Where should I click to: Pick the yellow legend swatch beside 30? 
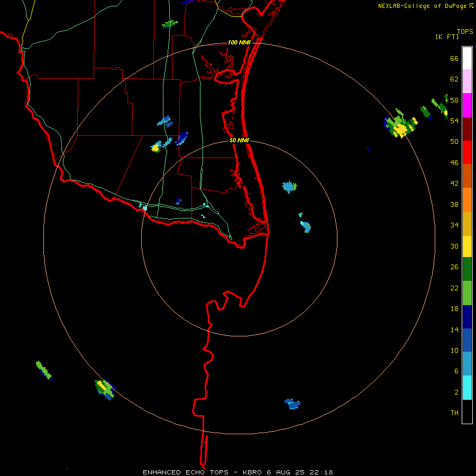[x=467, y=246]
